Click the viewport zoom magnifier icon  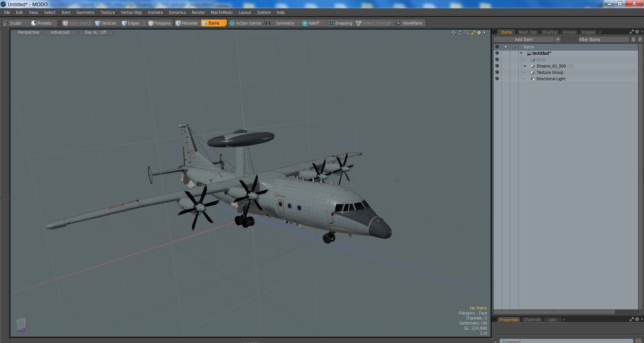pos(467,32)
